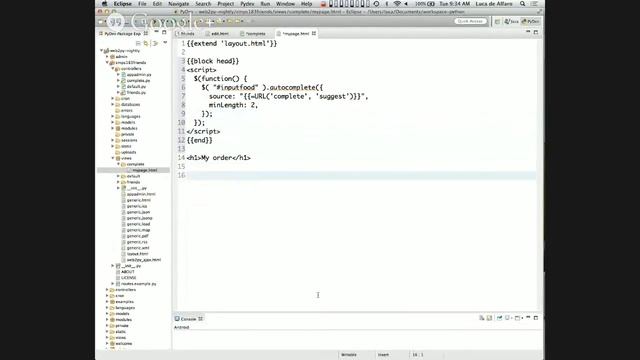Switch to the PyDev perspective
Image resolution: width=640 pixels, height=360 pixels.
pos(531,21)
